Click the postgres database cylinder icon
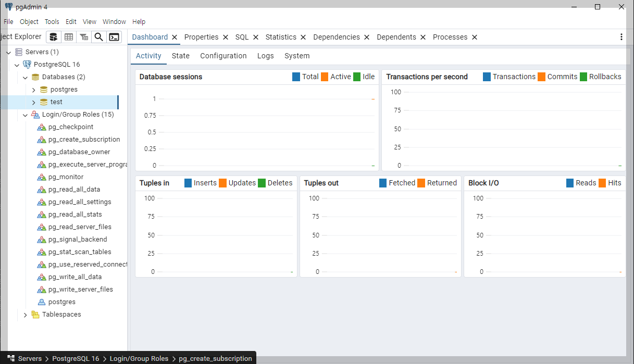Viewport: 634px width, 364px height. click(x=44, y=90)
